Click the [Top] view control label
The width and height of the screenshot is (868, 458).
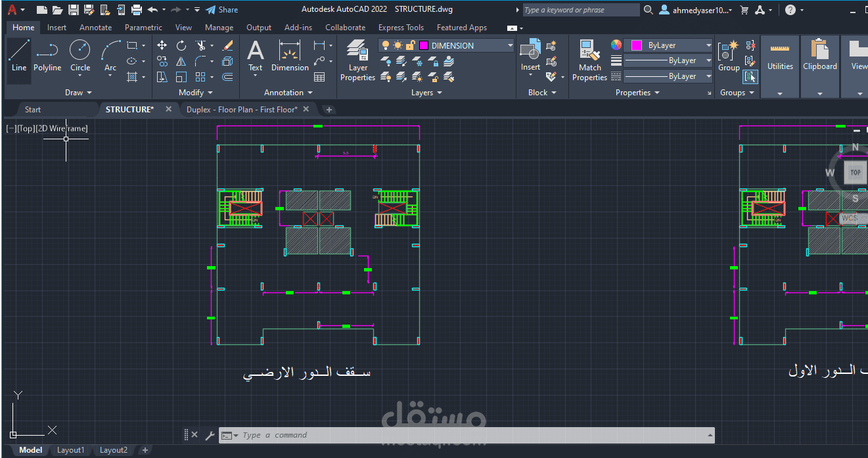click(x=26, y=128)
